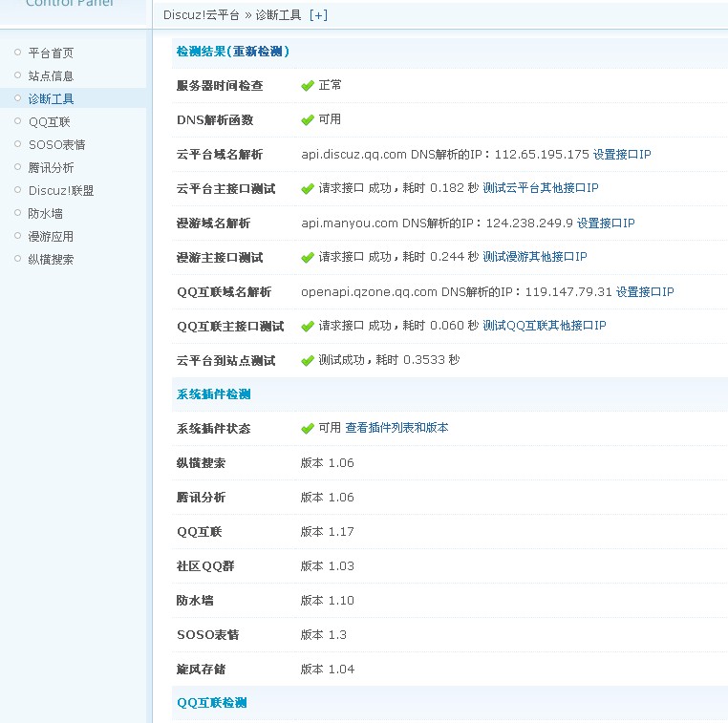Click green check icon for QQ互联主接口测试
Image resolution: width=728 pixels, height=723 pixels.
click(x=308, y=327)
